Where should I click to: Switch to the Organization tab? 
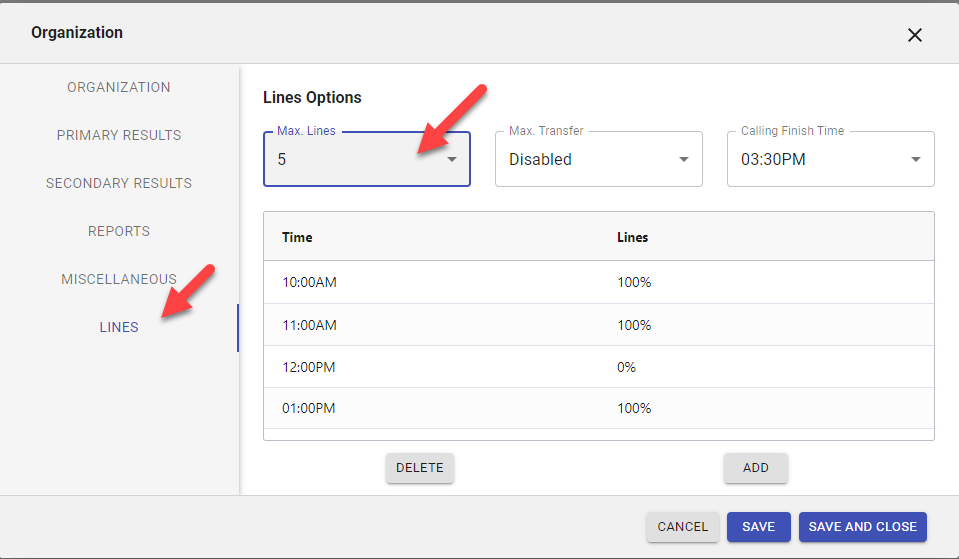click(x=119, y=87)
